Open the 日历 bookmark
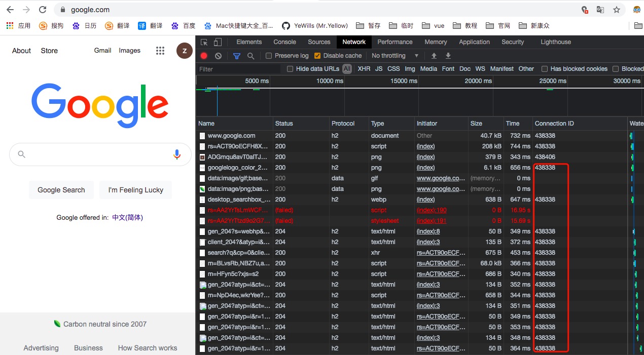 [x=84, y=25]
